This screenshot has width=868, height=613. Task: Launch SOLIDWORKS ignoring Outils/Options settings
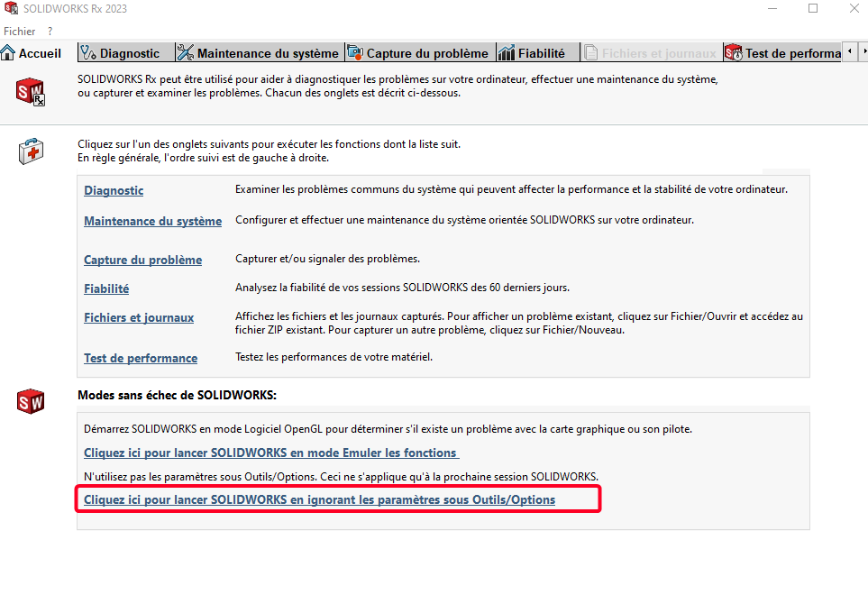[x=319, y=499]
